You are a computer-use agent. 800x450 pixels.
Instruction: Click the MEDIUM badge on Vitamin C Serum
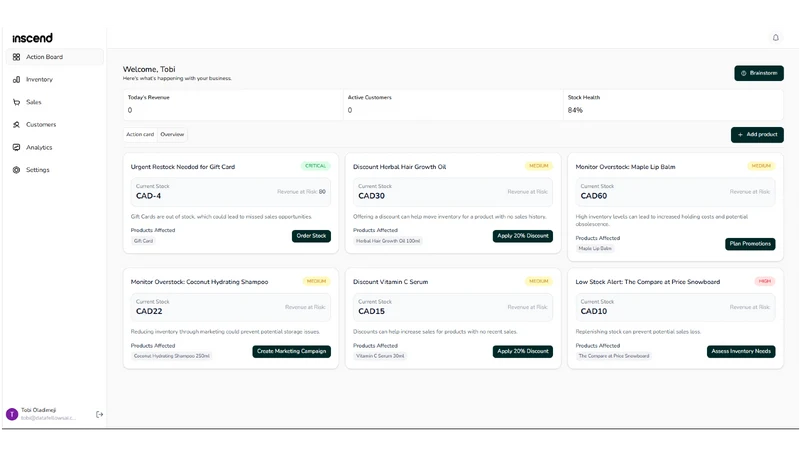(538, 281)
